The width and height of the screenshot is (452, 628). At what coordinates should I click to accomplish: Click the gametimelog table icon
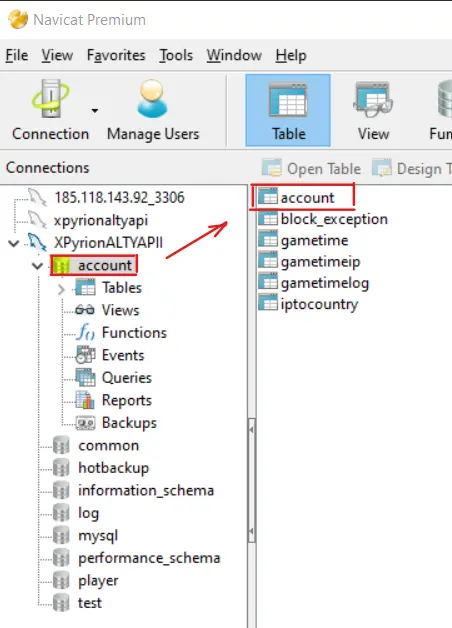(x=268, y=282)
